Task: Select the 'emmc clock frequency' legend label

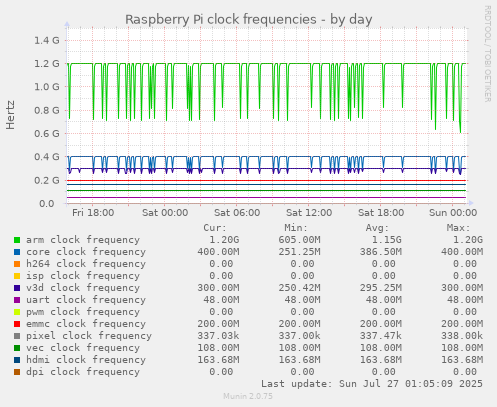Action: (86, 324)
